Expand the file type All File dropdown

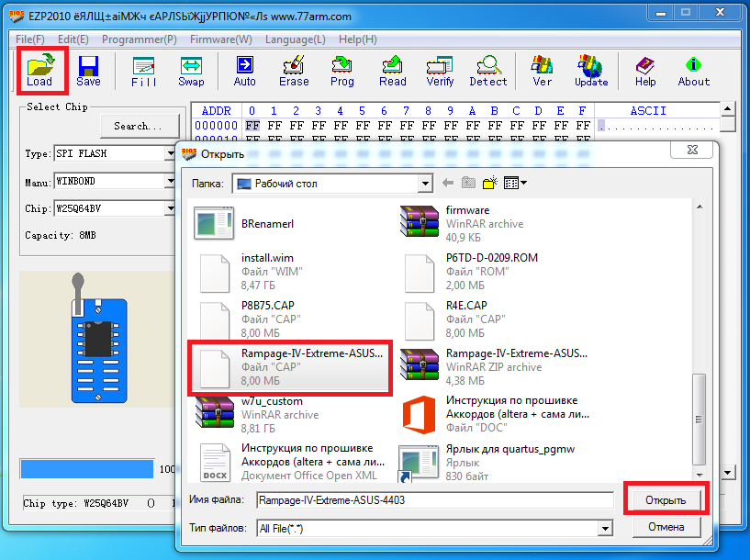coord(605,529)
